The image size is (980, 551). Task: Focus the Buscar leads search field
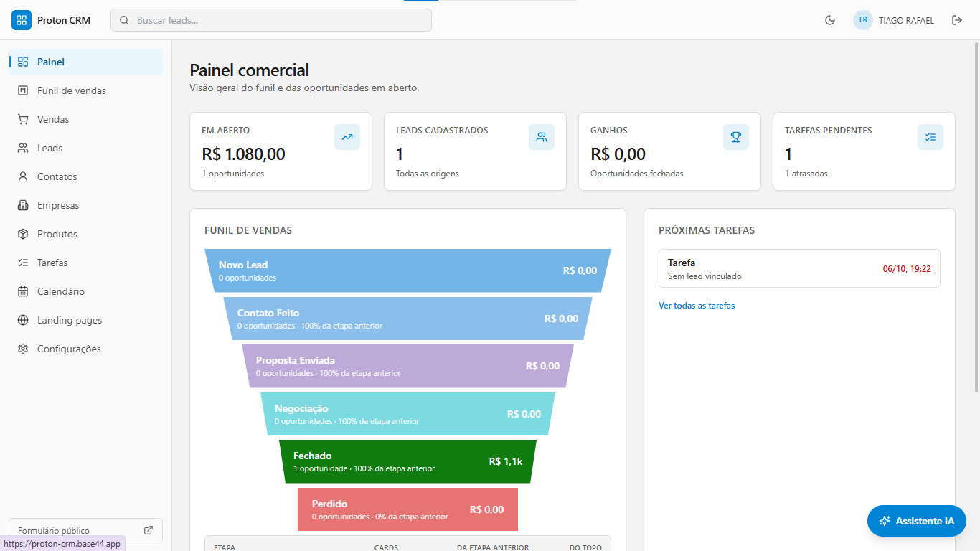pyautogui.click(x=271, y=20)
